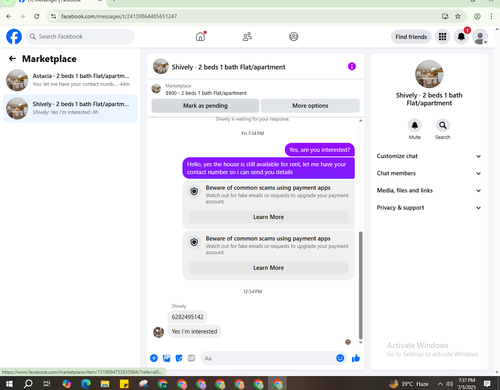The width and height of the screenshot is (500, 390).
Task: Expand Customize chat section
Action: pos(429,156)
